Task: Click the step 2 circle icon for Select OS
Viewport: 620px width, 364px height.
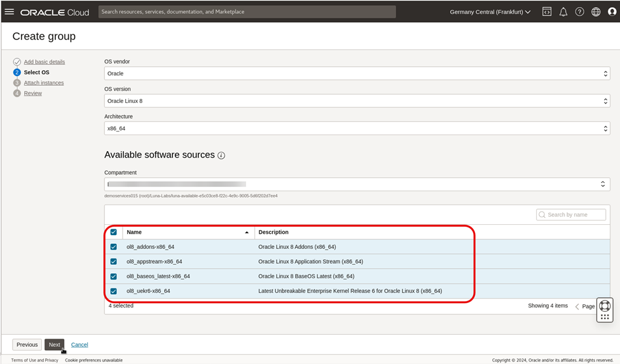Action: (17, 72)
